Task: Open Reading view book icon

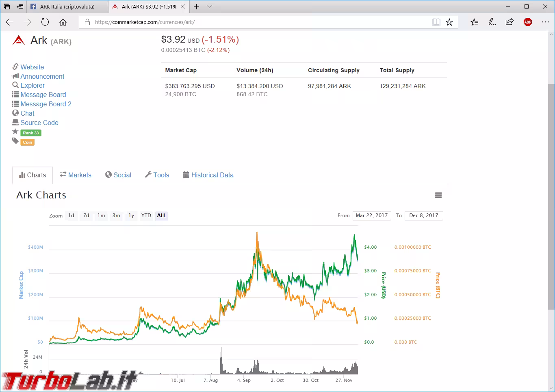Action: [436, 22]
